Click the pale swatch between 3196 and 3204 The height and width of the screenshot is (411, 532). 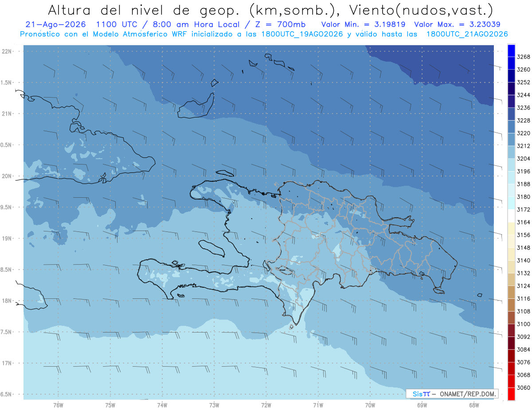(511, 165)
